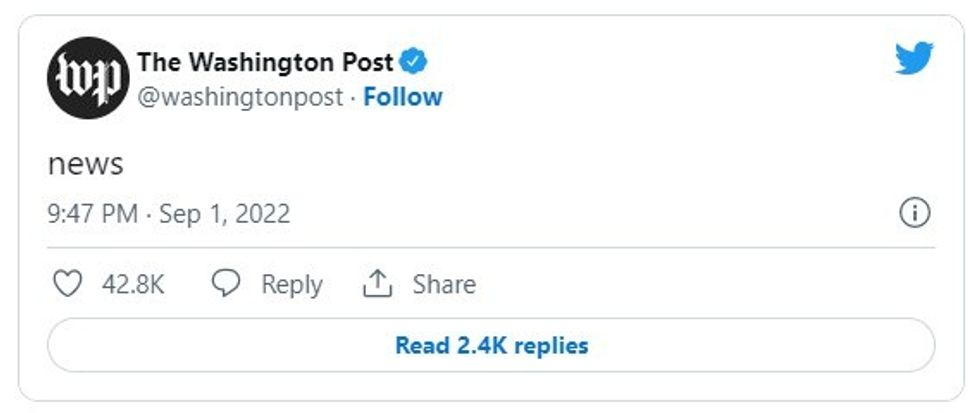Open the Twitter bird logo
The image size is (980, 413).
tap(914, 59)
